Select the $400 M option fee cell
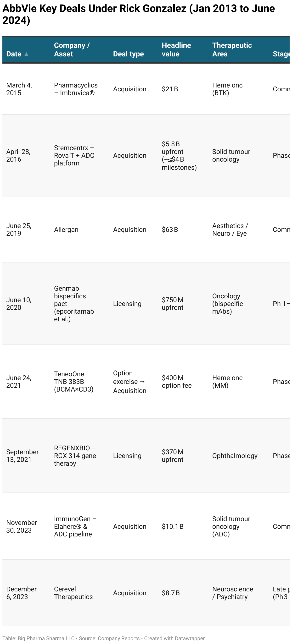 (176, 382)
